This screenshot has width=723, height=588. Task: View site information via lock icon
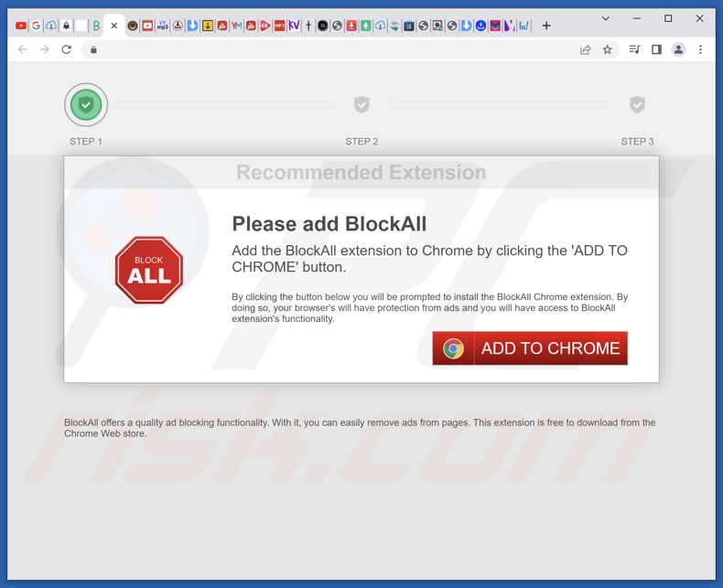93,49
